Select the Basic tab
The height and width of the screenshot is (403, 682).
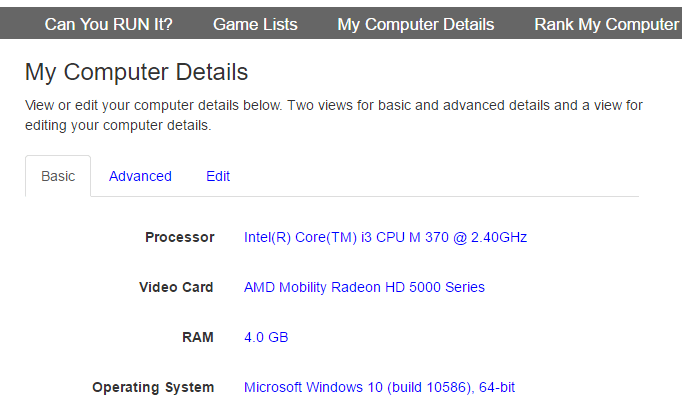point(58,176)
